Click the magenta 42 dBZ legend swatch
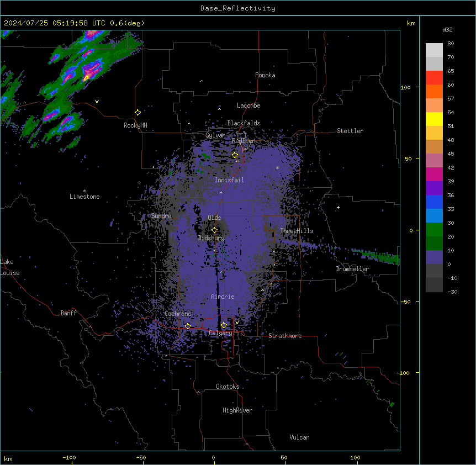Viewport: 476px width, 465px height. [434, 174]
